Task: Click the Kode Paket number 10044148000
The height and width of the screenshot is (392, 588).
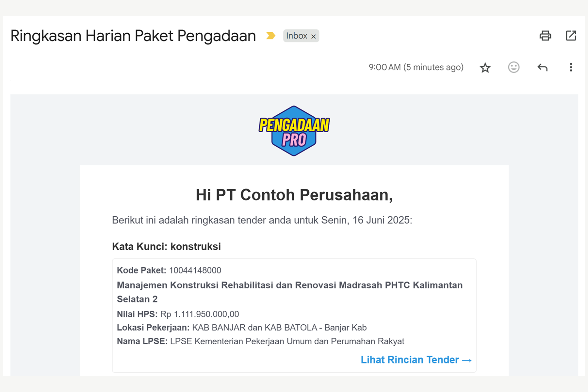Action: click(195, 270)
